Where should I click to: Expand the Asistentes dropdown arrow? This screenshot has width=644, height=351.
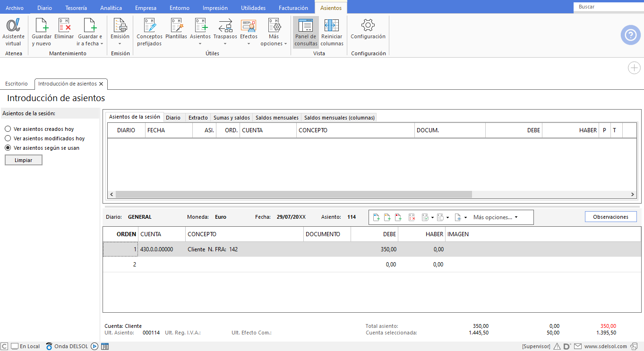[x=200, y=44]
